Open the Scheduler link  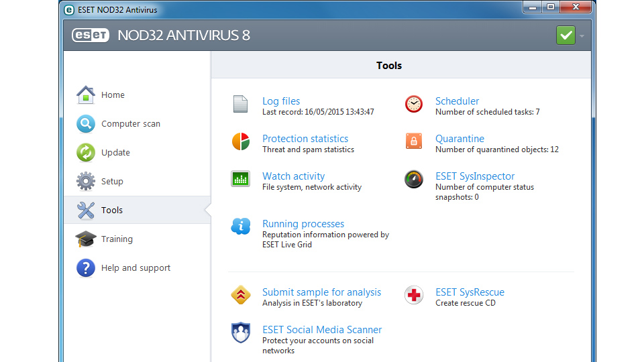(x=457, y=101)
